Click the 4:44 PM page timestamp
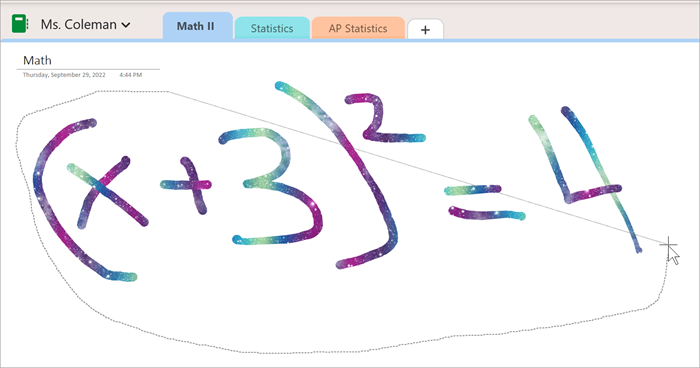Image resolution: width=700 pixels, height=368 pixels. point(130,75)
